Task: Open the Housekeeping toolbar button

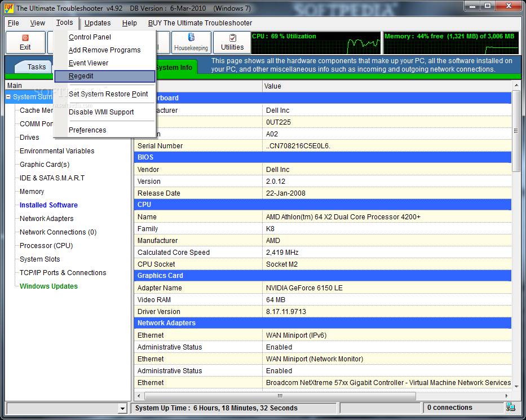Action: (191, 43)
